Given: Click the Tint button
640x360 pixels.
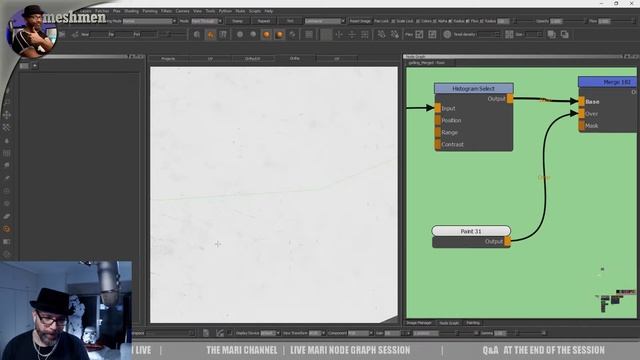Looking at the screenshot, I should point(290,21).
